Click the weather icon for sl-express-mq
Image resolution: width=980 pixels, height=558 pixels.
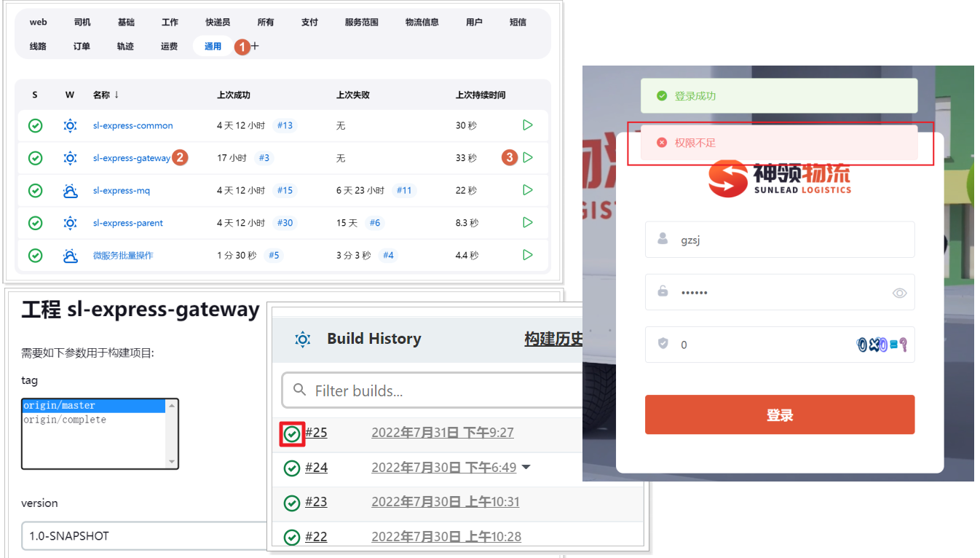pos(70,190)
